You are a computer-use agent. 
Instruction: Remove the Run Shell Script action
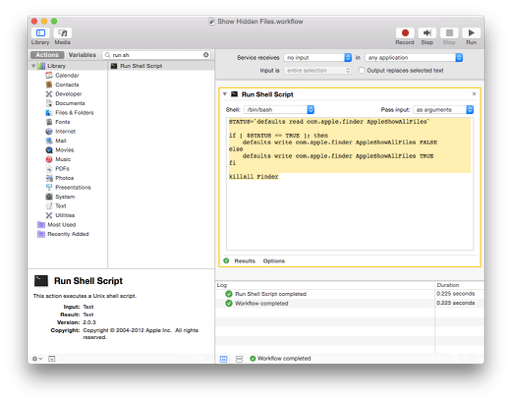(x=474, y=94)
